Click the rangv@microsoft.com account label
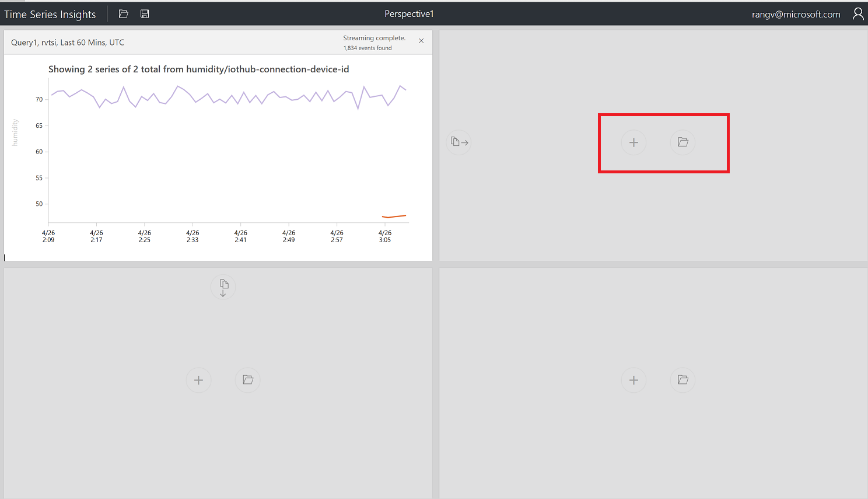Image resolution: width=868 pixels, height=499 pixels. point(796,15)
